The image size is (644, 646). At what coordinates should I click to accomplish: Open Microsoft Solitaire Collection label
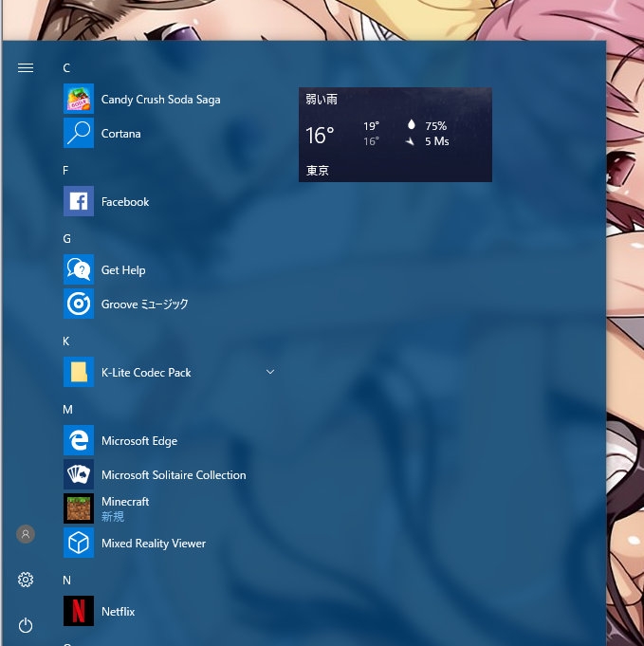point(174,475)
